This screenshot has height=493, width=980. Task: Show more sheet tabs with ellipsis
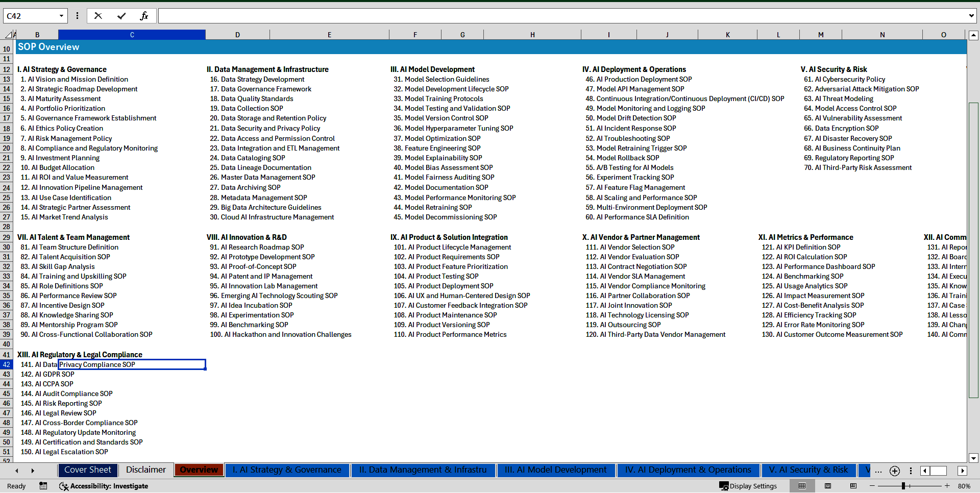[x=878, y=471]
